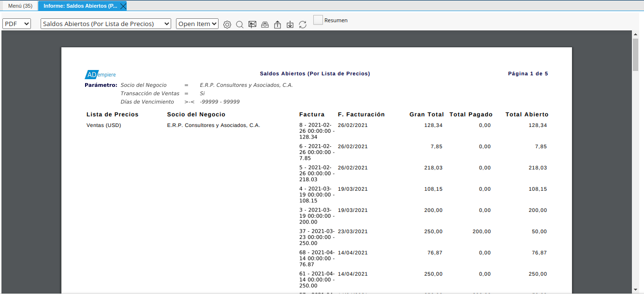Screen dimensions: 644x294
Task: Click the vertical scrollbar thumb
Action: (x=635, y=54)
